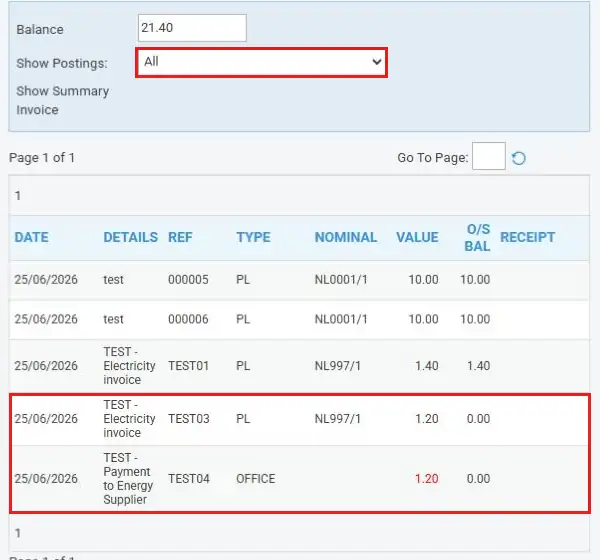Click the refresh icon beside Go To Page
600x560 pixels.
point(518,158)
